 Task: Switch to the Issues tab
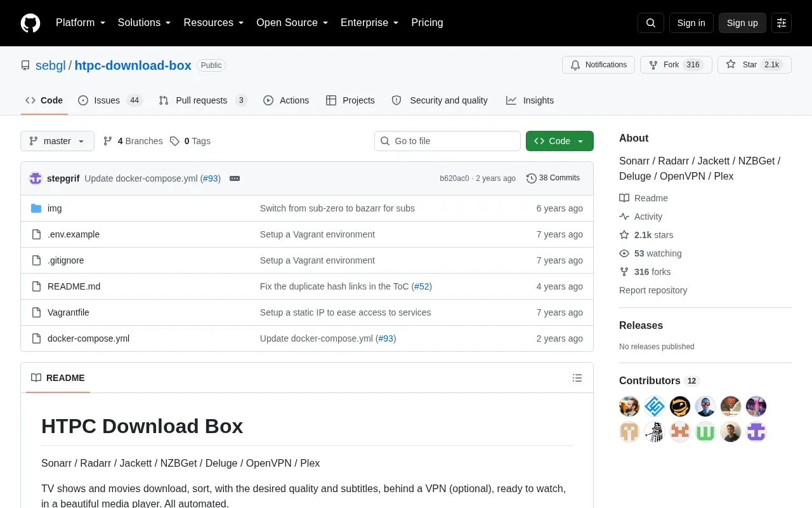pos(110,100)
